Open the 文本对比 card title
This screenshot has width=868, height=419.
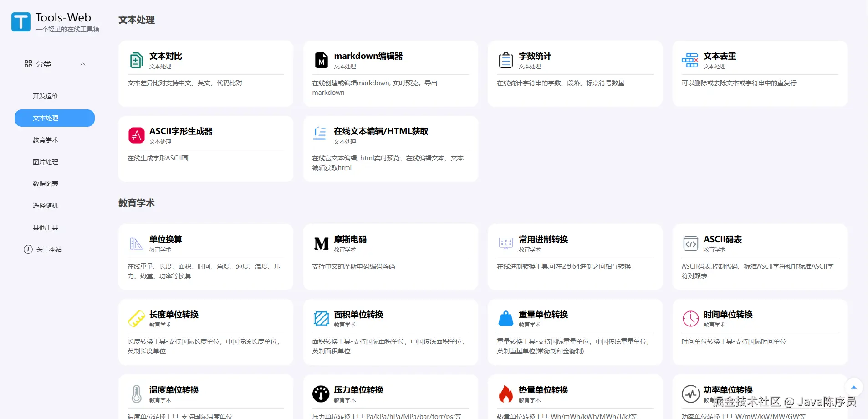(166, 56)
